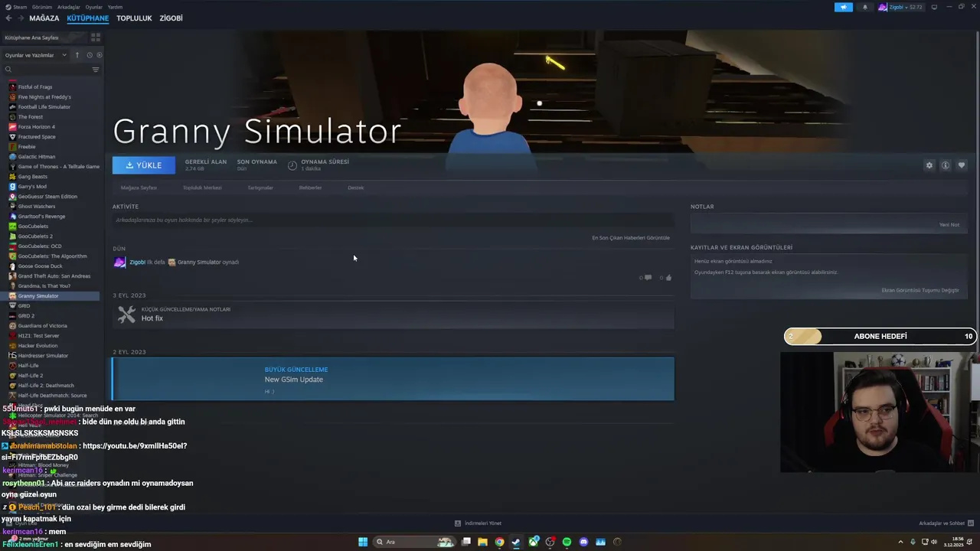Open İndirmeleri Yönet downloads manager
The height and width of the screenshot is (551, 980).
tap(479, 523)
